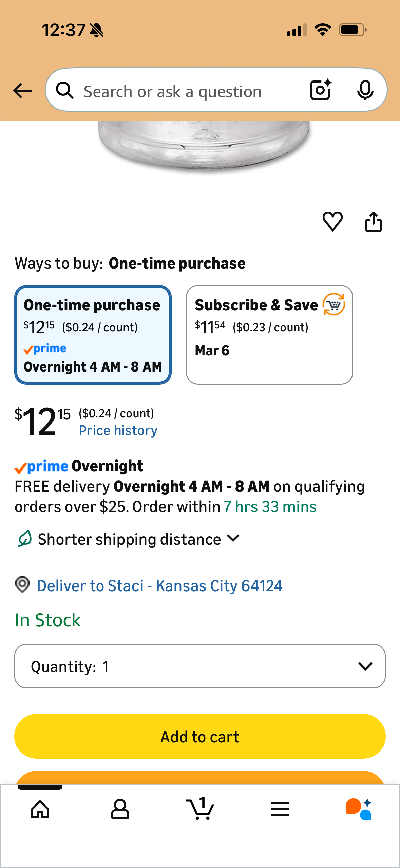
Task: Tap the microphone voice search icon
Action: (x=365, y=90)
